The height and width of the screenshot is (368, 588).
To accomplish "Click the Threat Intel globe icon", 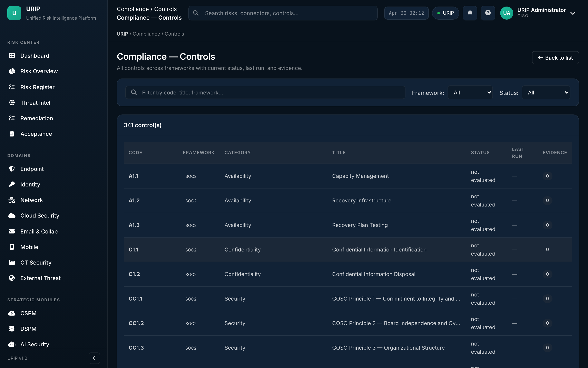I will point(12,102).
